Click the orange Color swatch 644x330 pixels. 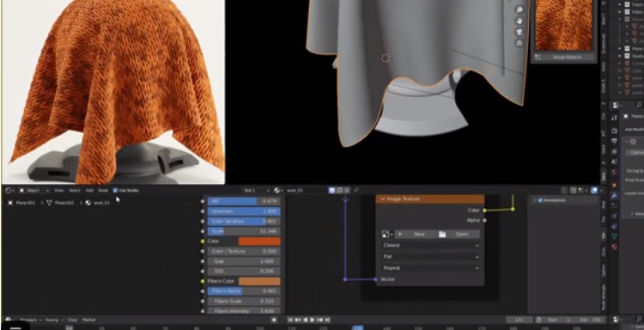[x=259, y=241]
